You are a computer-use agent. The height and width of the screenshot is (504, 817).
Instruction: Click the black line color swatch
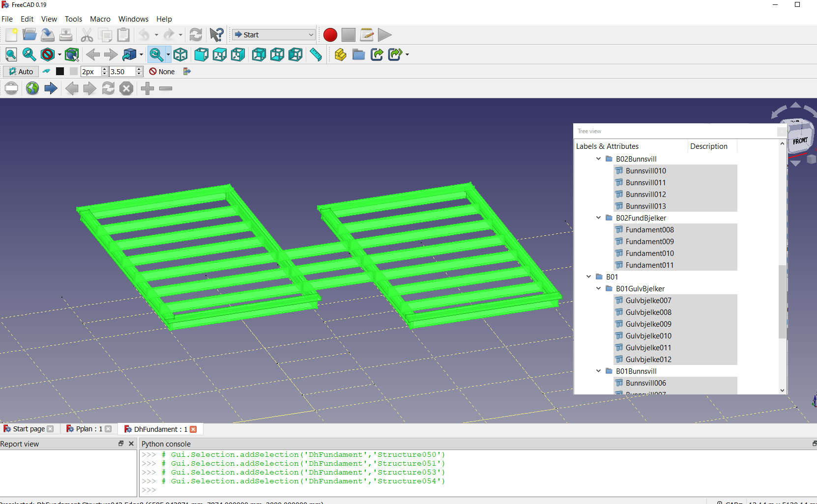[x=60, y=72]
